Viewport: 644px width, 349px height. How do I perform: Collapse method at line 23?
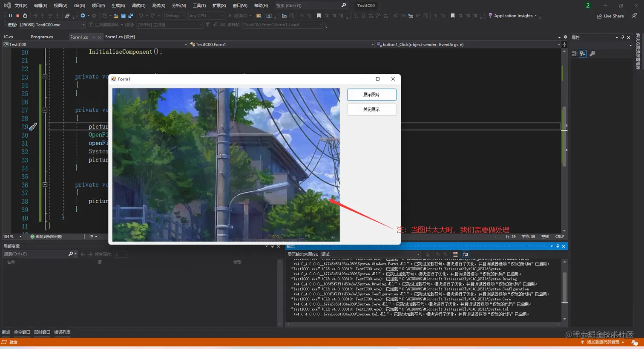pyautogui.click(x=45, y=77)
